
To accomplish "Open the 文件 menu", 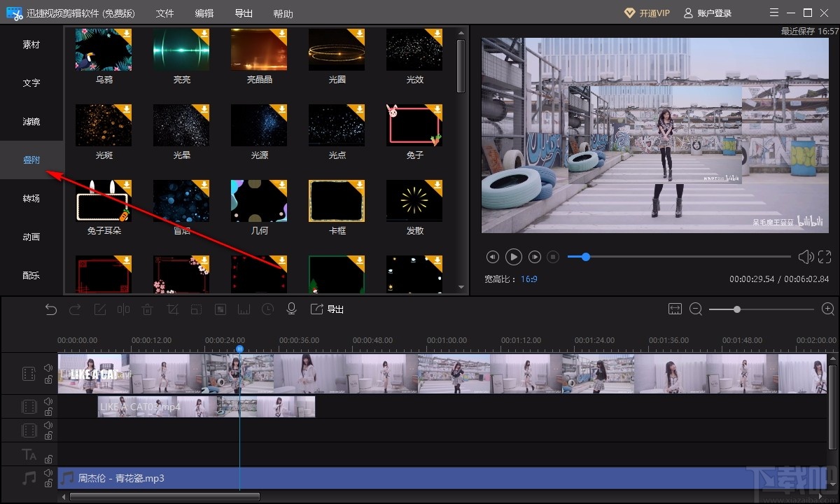I will [164, 14].
